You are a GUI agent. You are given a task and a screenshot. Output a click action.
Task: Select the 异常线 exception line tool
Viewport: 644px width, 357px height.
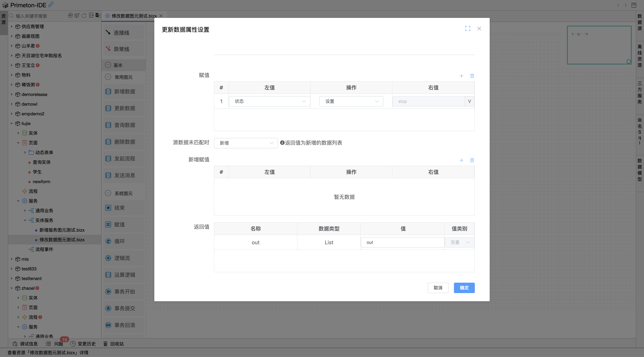(121, 49)
